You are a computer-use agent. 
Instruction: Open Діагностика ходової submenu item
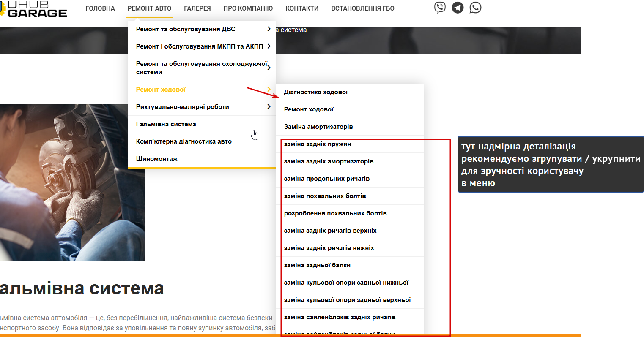pyautogui.click(x=350, y=92)
